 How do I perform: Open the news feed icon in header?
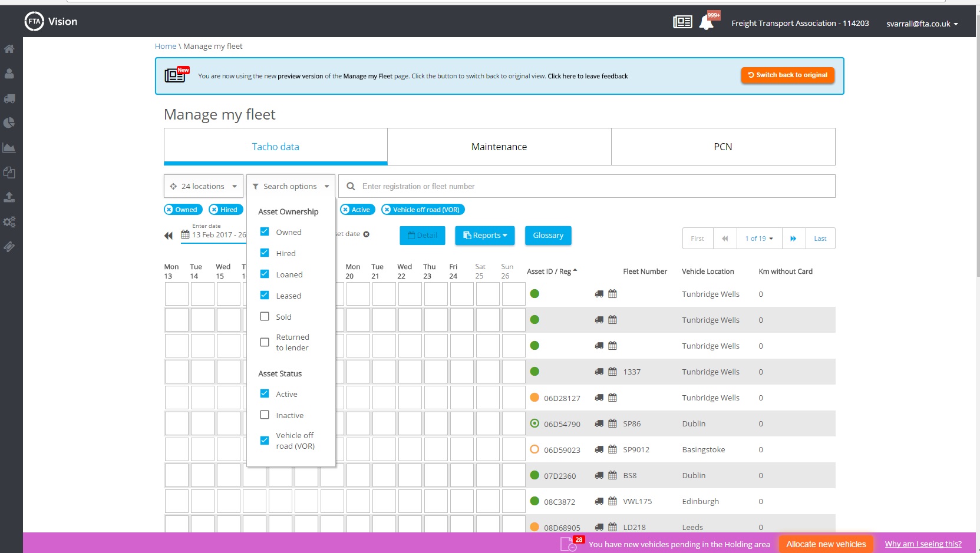click(x=682, y=22)
